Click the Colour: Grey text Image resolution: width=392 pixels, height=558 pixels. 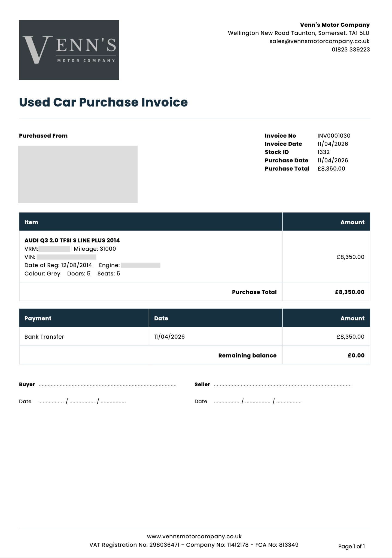[42, 274]
